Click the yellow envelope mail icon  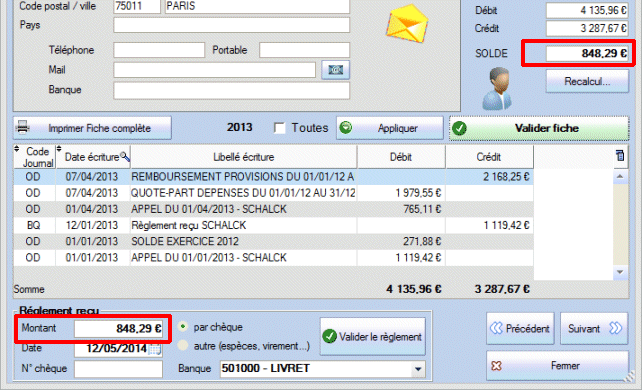pyautogui.click(x=407, y=24)
